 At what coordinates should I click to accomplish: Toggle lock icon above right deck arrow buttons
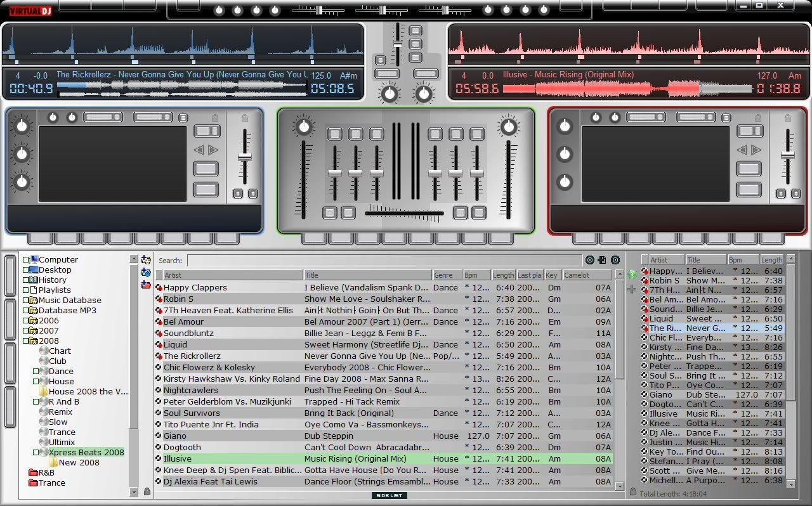click(758, 118)
